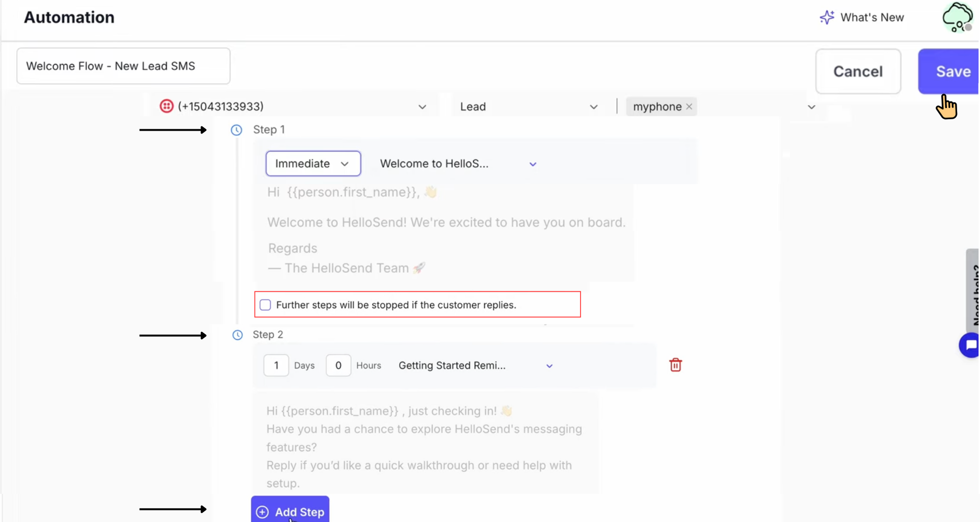
Task: Remove the myphone tag
Action: click(x=689, y=107)
